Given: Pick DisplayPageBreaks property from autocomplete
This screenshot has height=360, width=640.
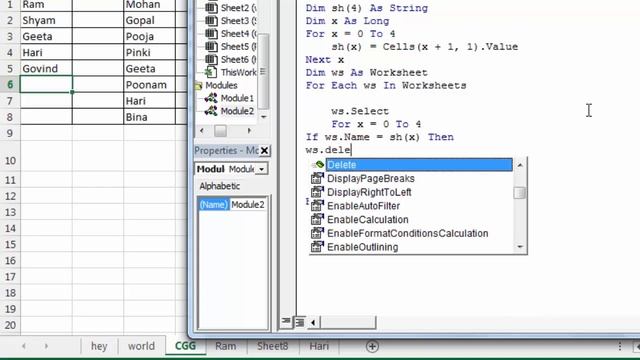Looking at the screenshot, I should (371, 178).
